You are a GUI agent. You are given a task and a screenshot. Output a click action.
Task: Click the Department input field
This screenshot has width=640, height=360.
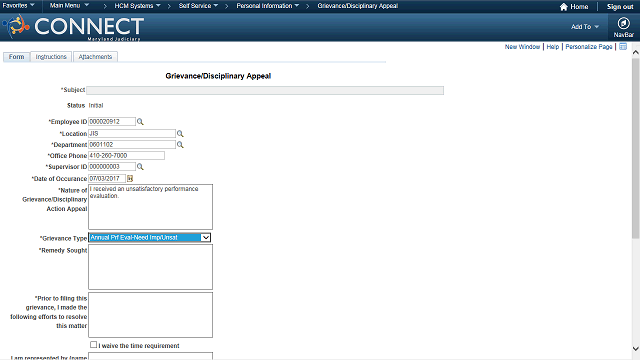132,144
